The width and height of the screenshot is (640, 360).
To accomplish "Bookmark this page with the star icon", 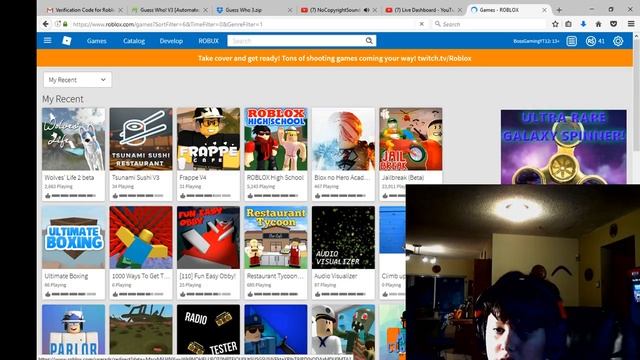I will tap(555, 24).
